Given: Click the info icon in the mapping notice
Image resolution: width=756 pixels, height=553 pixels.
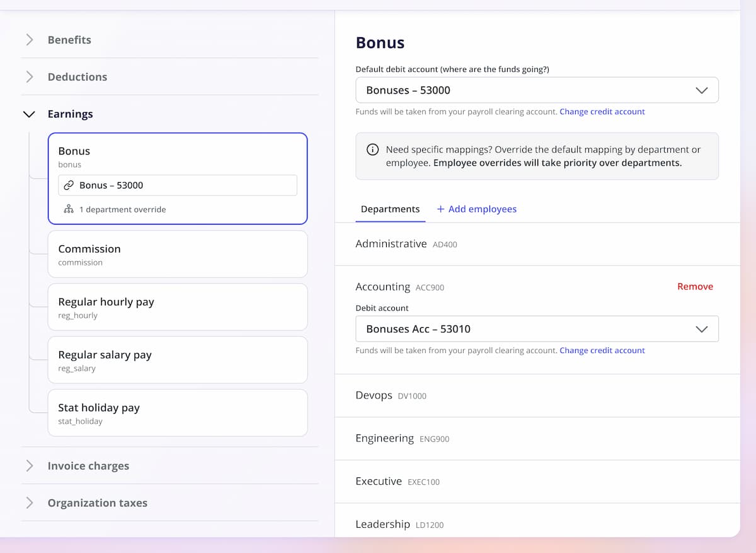Looking at the screenshot, I should (373, 150).
